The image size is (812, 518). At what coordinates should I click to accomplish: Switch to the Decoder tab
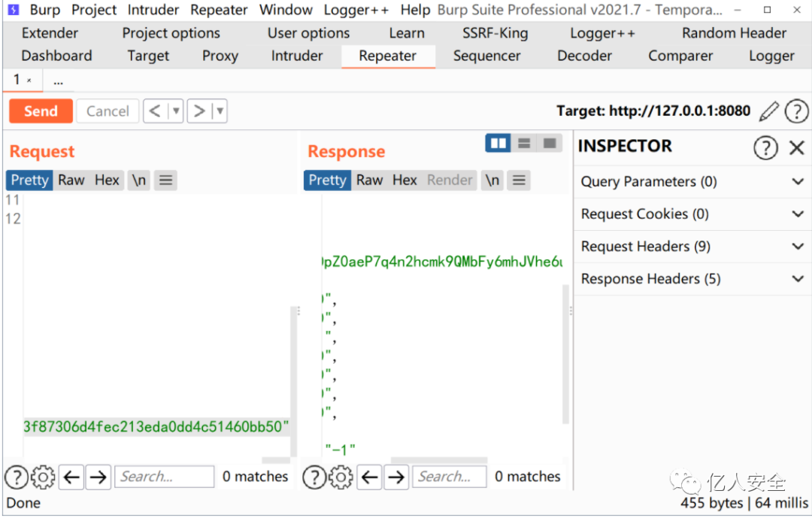click(585, 56)
